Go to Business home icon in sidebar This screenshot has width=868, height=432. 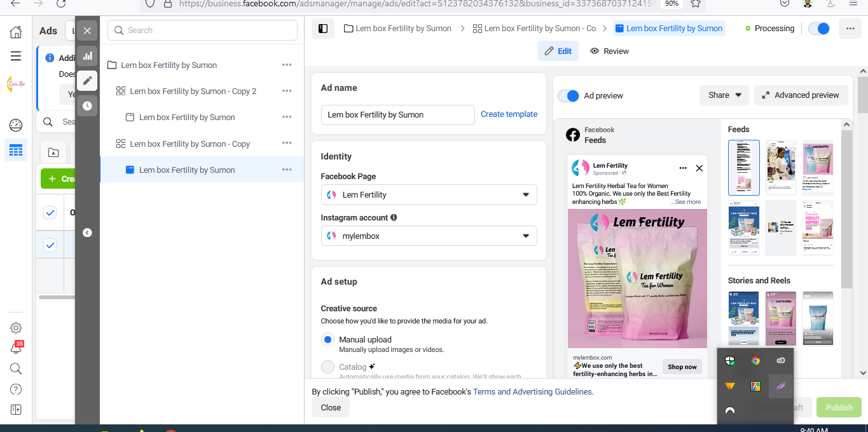[16, 32]
